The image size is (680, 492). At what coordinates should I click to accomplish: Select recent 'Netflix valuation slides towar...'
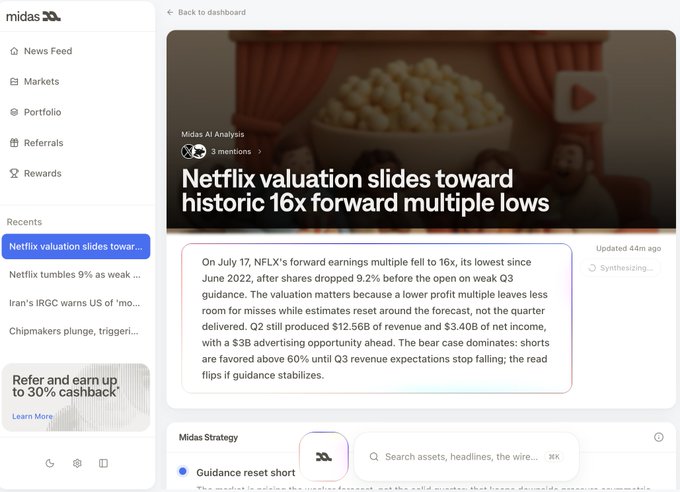click(76, 246)
